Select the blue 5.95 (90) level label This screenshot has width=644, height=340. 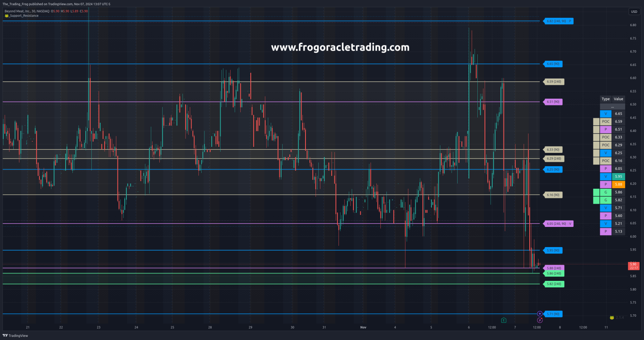[553, 250]
